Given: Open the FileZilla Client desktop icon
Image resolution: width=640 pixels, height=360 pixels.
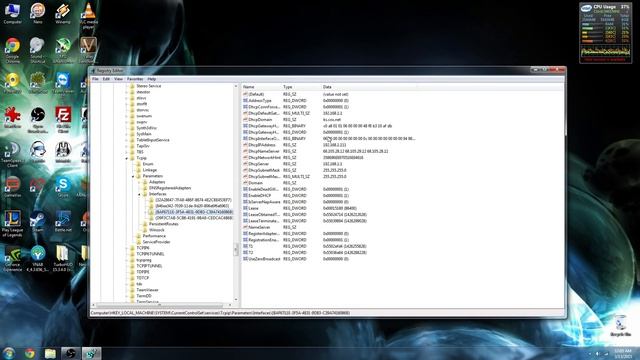Looking at the screenshot, I should (x=63, y=120).
